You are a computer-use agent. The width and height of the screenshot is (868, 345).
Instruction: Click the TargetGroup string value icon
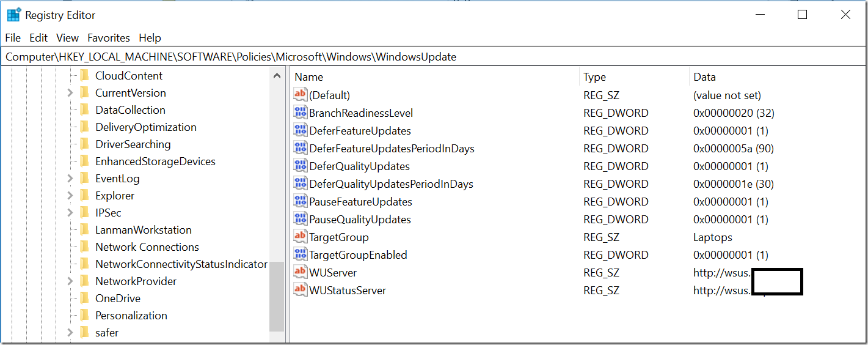pos(301,237)
